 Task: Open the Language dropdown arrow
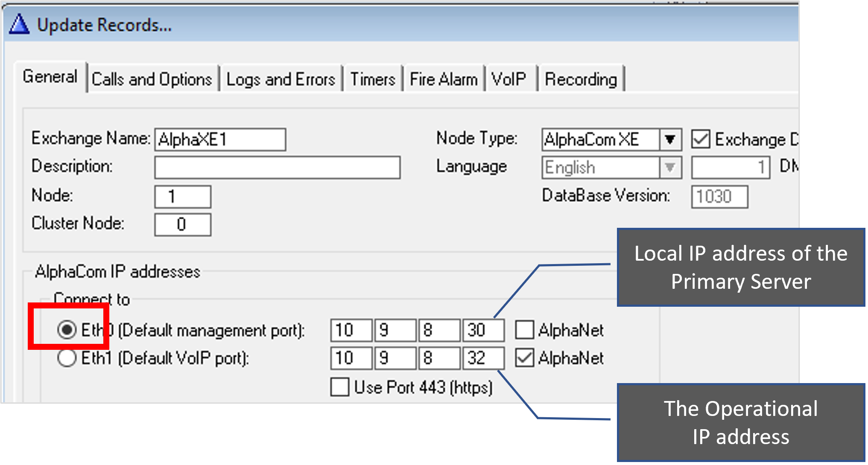[x=670, y=167]
